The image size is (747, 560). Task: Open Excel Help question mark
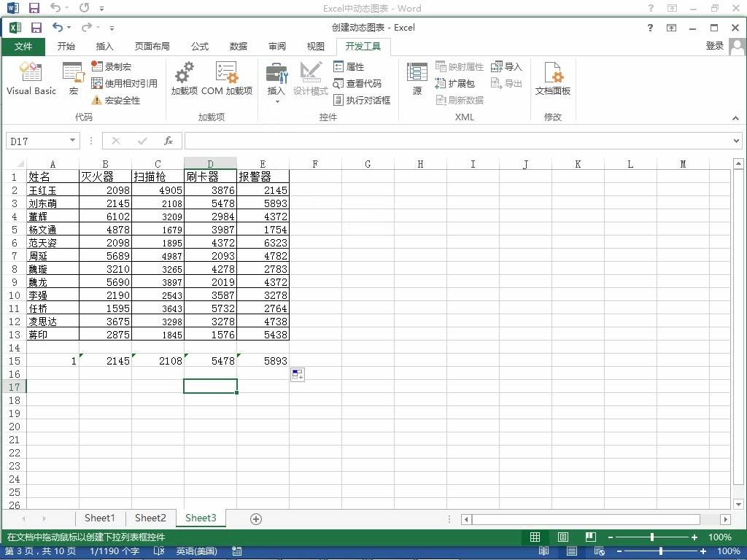[650, 28]
